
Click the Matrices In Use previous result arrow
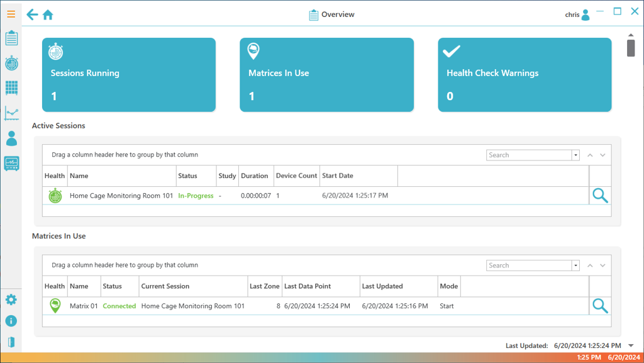pos(590,265)
